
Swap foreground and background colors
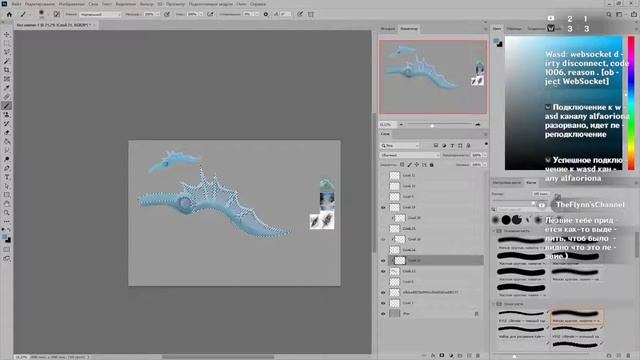pos(9,230)
